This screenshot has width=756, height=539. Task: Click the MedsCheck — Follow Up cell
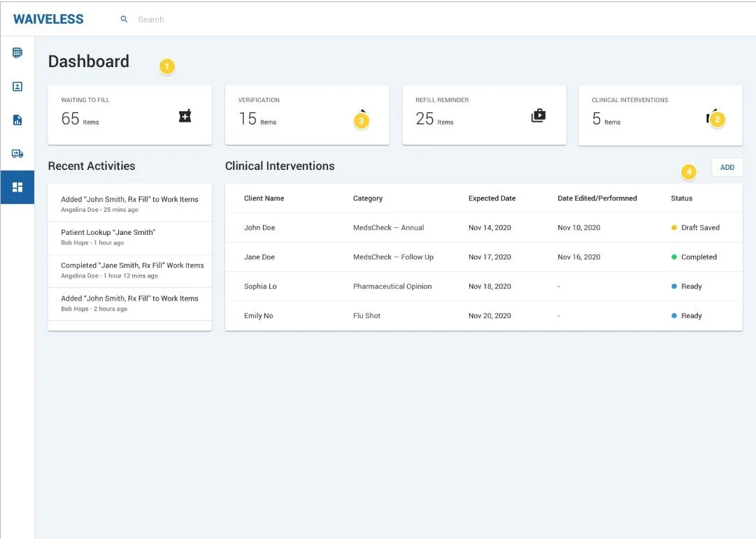coord(393,257)
